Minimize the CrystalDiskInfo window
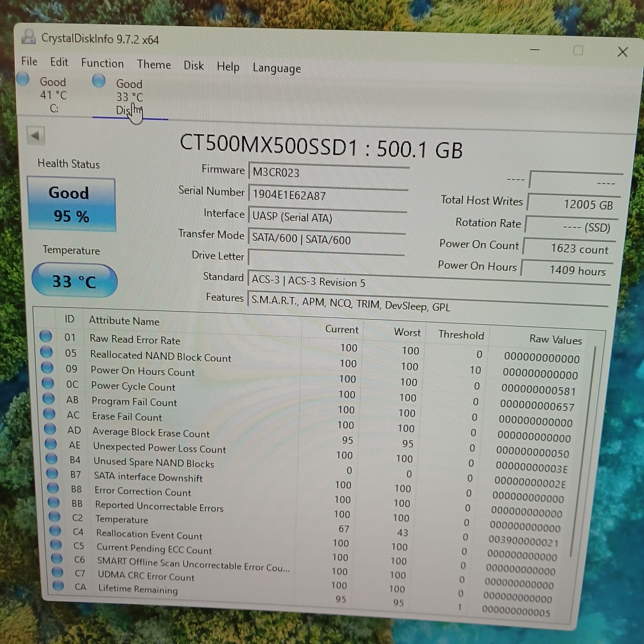The height and width of the screenshot is (644, 644). pos(535,49)
